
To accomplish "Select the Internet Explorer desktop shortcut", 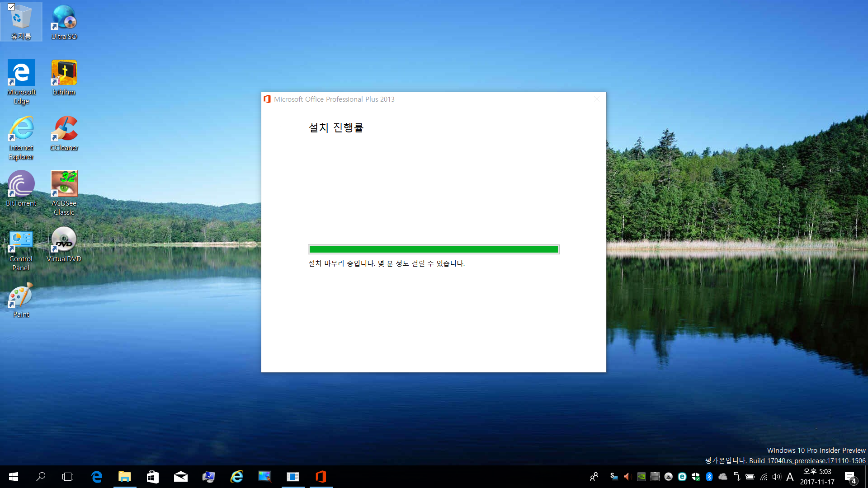I will click(21, 138).
